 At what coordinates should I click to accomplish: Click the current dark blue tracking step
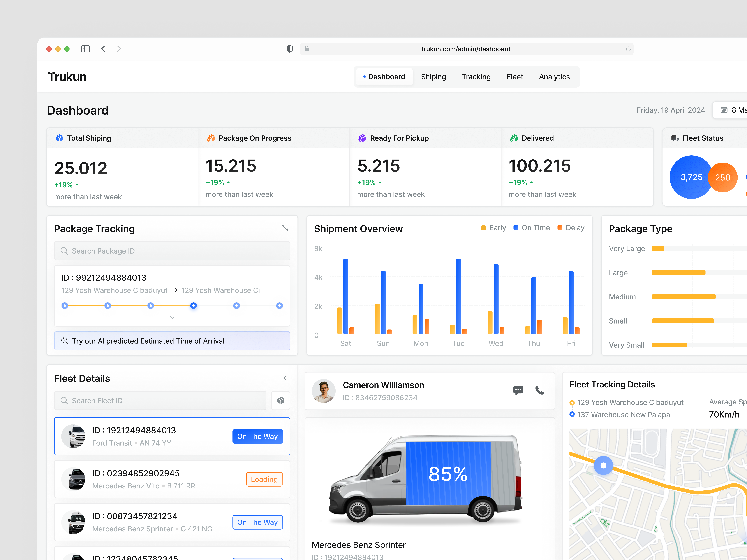tap(194, 305)
